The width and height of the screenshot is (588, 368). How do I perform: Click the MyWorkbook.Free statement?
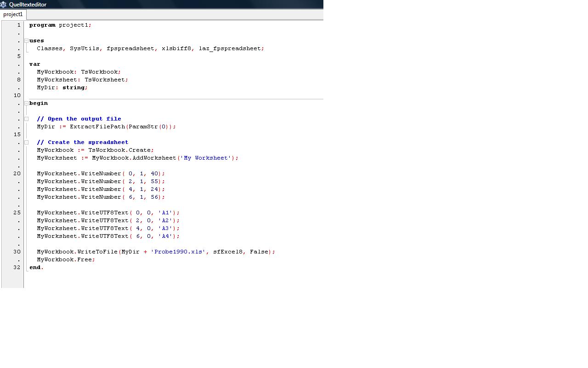(66, 260)
